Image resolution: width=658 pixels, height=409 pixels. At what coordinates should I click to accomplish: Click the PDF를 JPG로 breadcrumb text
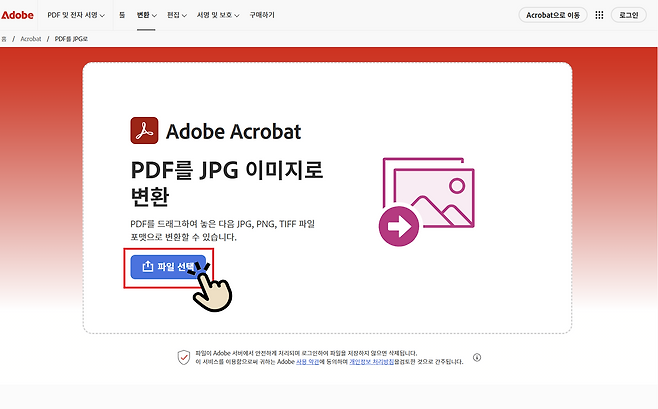coord(71,39)
